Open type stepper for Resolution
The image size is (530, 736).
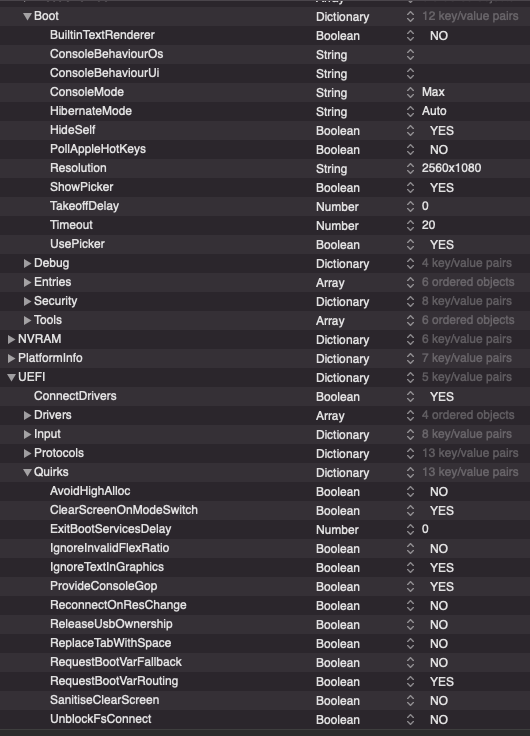[x=410, y=169]
